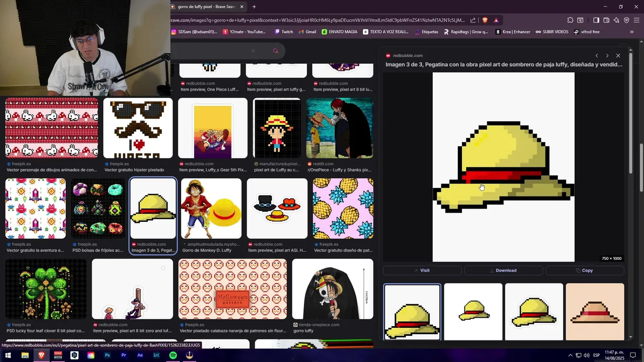Open the SUBIR VIDEOS bookmark
The height and width of the screenshot is (362, 644).
(x=552, y=32)
